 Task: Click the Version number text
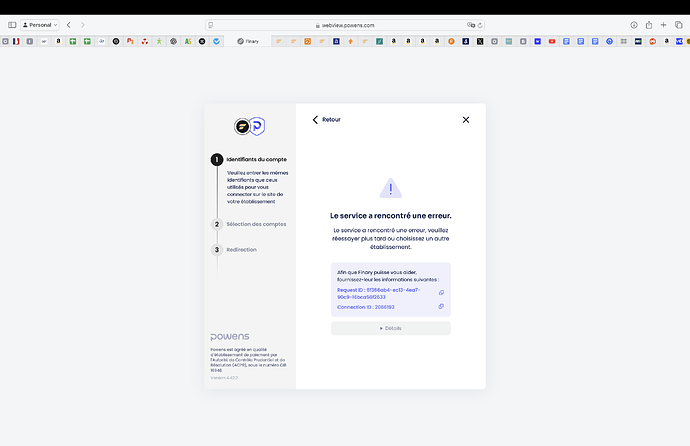coord(224,378)
